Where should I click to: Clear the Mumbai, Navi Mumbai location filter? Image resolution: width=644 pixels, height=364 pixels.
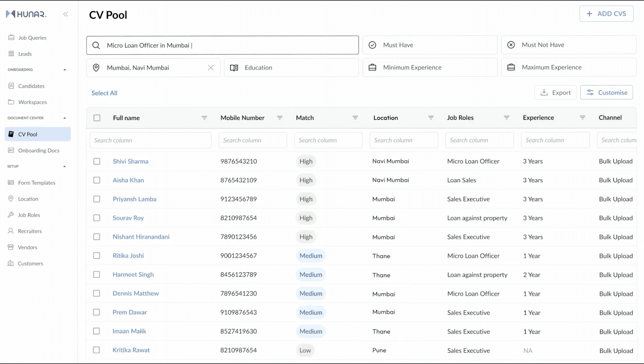(x=211, y=68)
